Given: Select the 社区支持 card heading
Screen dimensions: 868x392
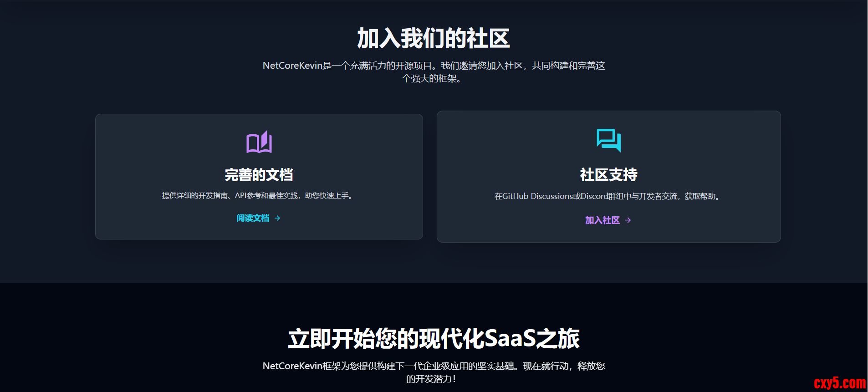Looking at the screenshot, I should point(609,175).
